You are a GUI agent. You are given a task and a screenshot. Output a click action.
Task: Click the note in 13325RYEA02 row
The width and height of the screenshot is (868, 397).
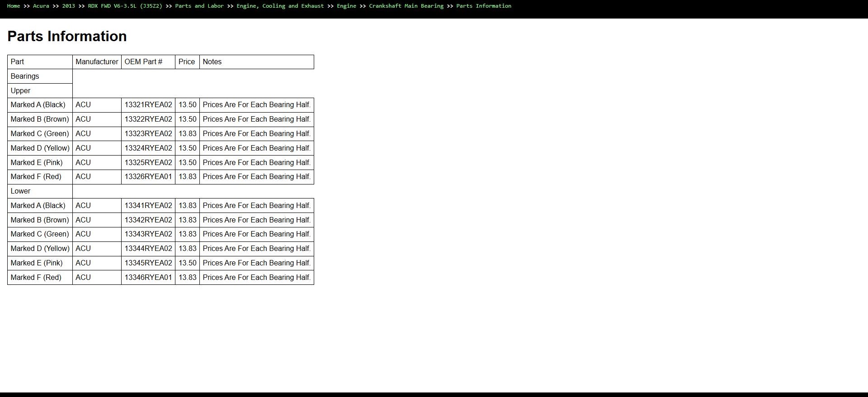pyautogui.click(x=257, y=163)
